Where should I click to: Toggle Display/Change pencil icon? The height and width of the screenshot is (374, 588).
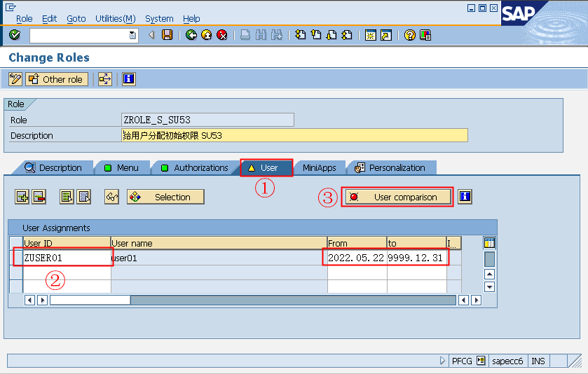(x=15, y=79)
